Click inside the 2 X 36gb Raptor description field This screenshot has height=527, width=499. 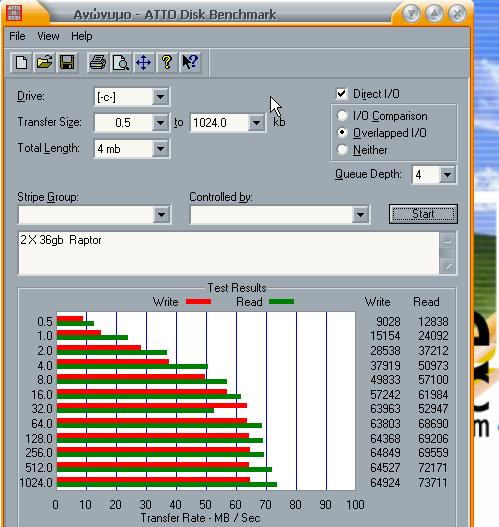pyautogui.click(x=228, y=253)
